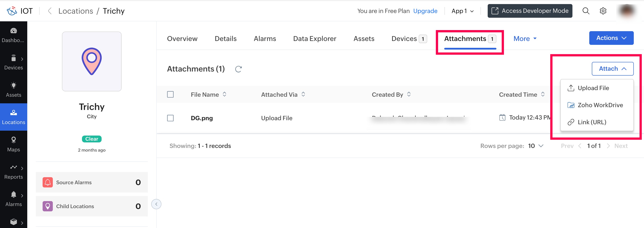Select all attachments header checkbox

[x=170, y=94]
